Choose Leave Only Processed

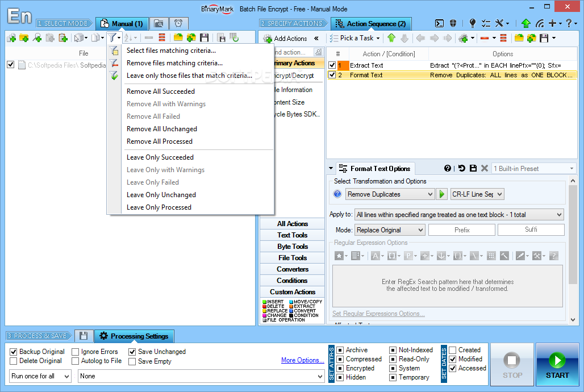pos(158,207)
